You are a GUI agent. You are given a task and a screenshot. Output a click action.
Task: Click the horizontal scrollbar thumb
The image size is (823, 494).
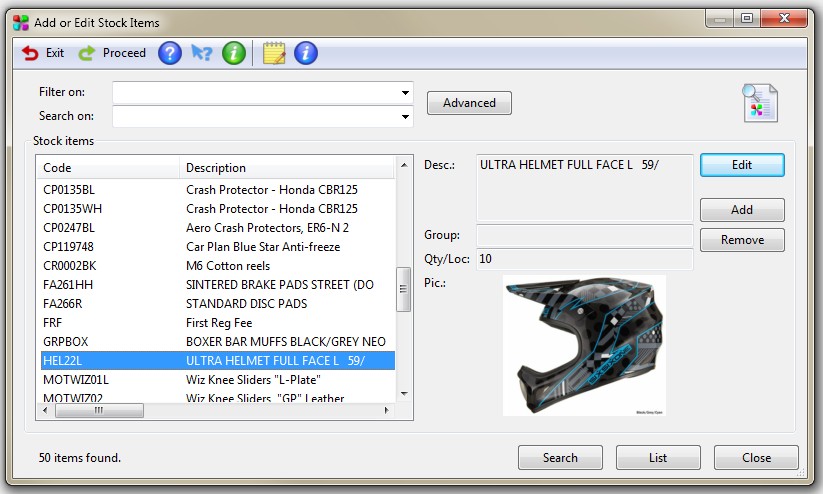[99, 411]
